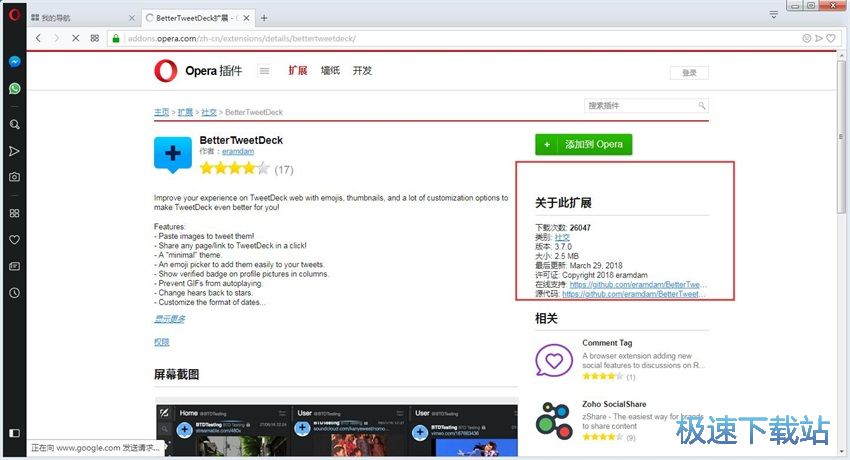850x460 pixels.
Task: Open Speed Dial grid icon in sidebar
Action: click(15, 213)
